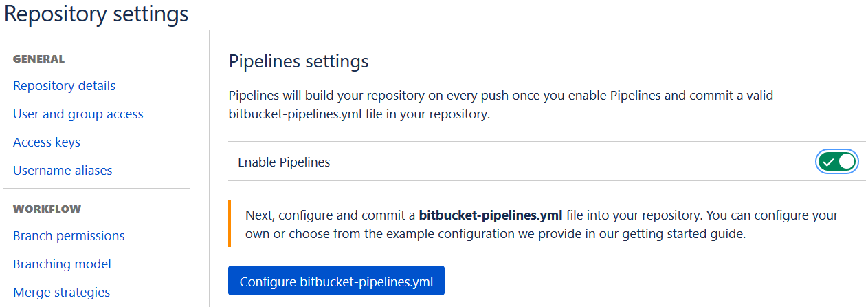Navigate to Branching model
Screen dimensions: 868x307
[62, 264]
